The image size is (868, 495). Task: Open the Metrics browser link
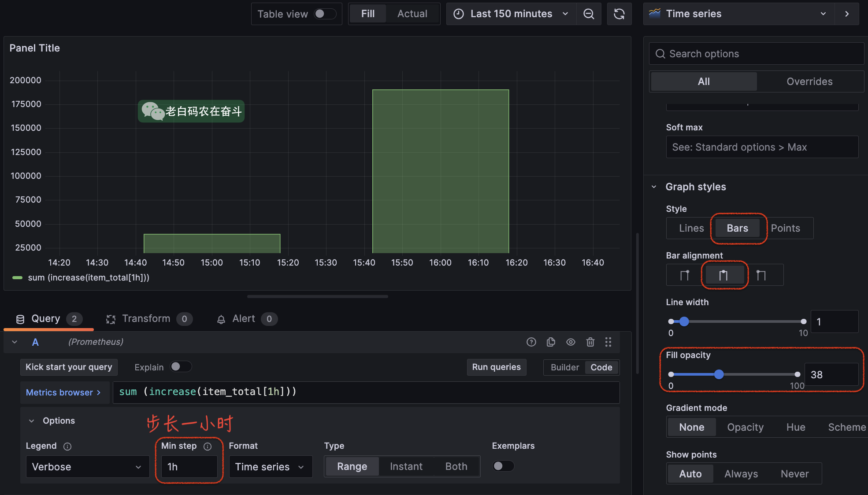click(63, 392)
